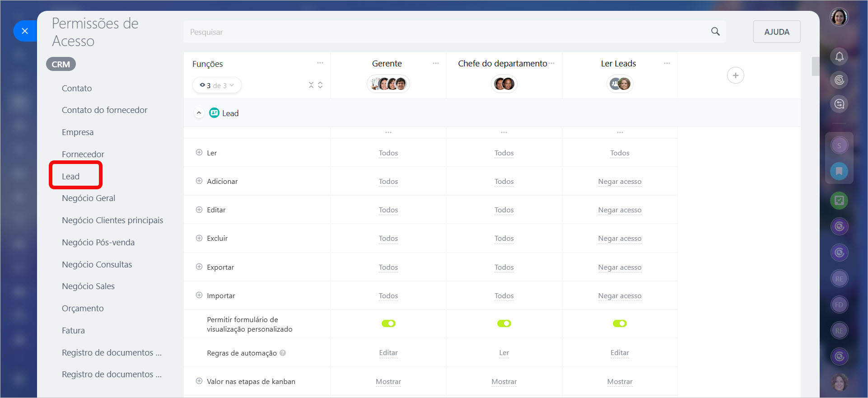Open the Gerente role three-dots menu
Screen dimensions: 868x398
[435, 63]
